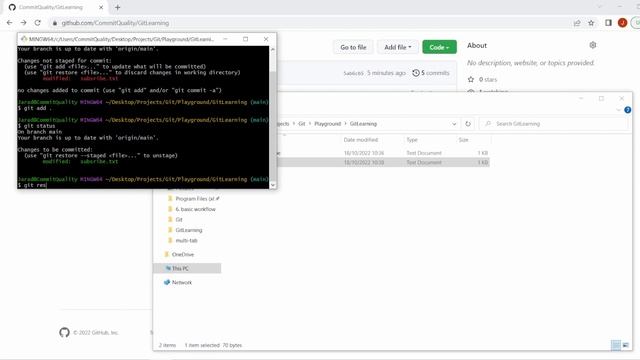Sort by Type column header

point(412,140)
